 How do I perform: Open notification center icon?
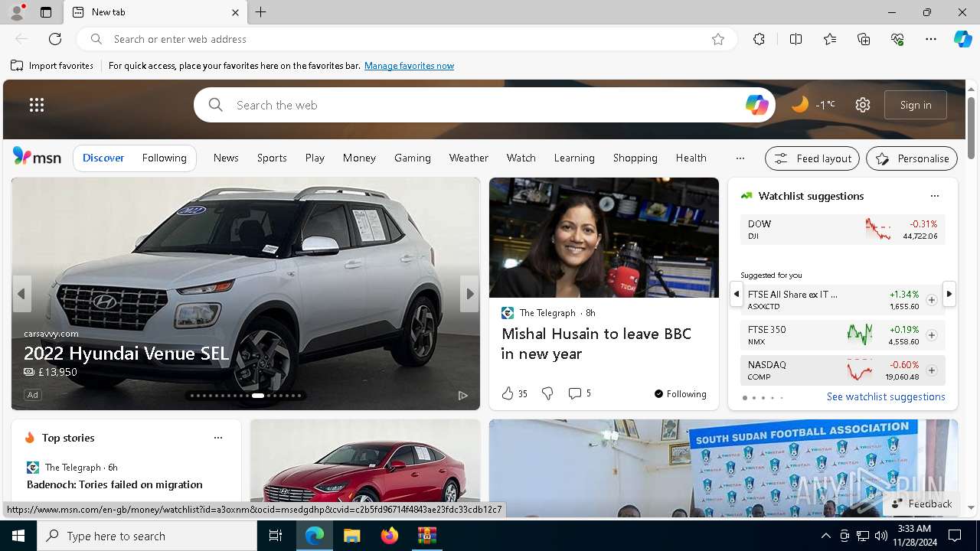(x=955, y=536)
